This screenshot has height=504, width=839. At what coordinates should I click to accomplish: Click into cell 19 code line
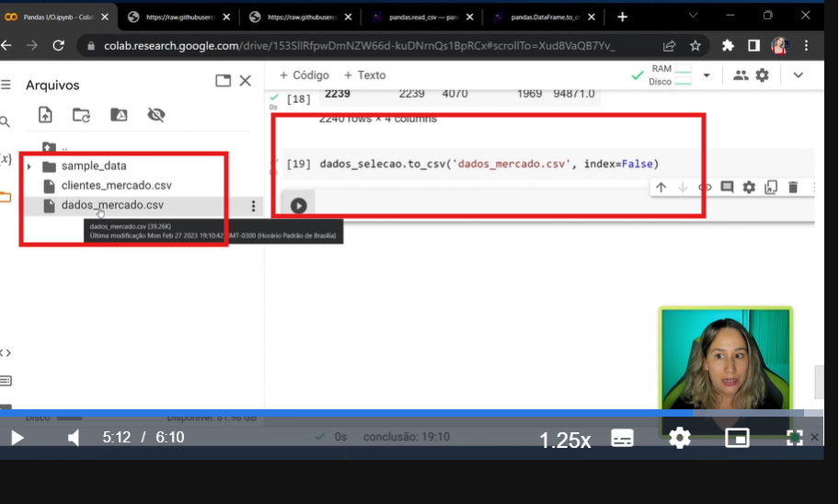[x=489, y=164]
